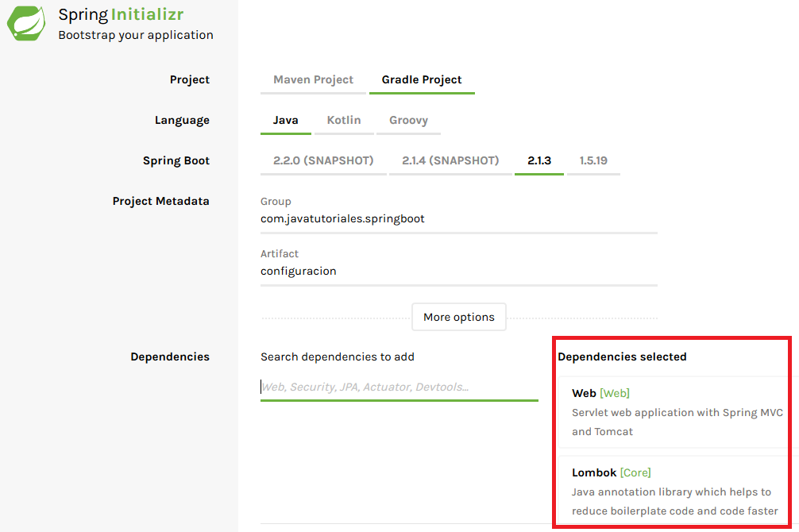
Task: Click the [Core] category label
Action: coord(635,472)
